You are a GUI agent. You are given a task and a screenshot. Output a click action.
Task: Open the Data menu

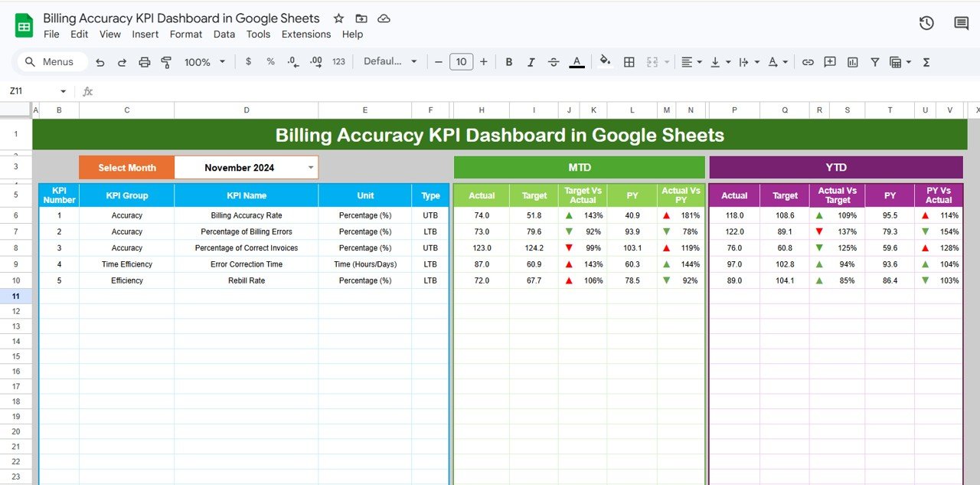click(224, 34)
